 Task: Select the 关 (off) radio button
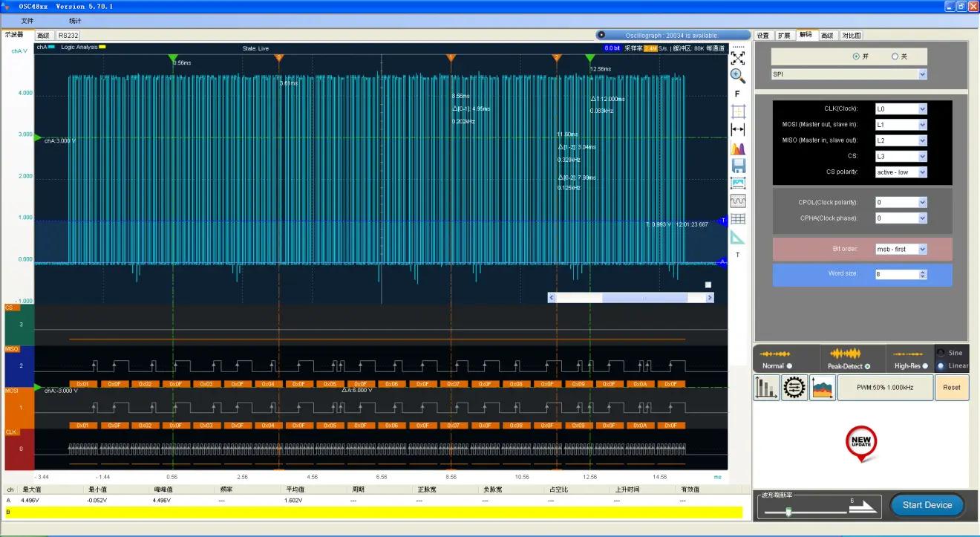click(x=895, y=56)
